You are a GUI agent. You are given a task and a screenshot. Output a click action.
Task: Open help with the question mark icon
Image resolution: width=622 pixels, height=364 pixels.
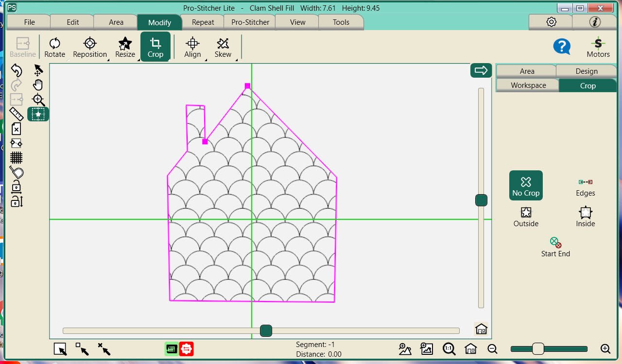(561, 47)
